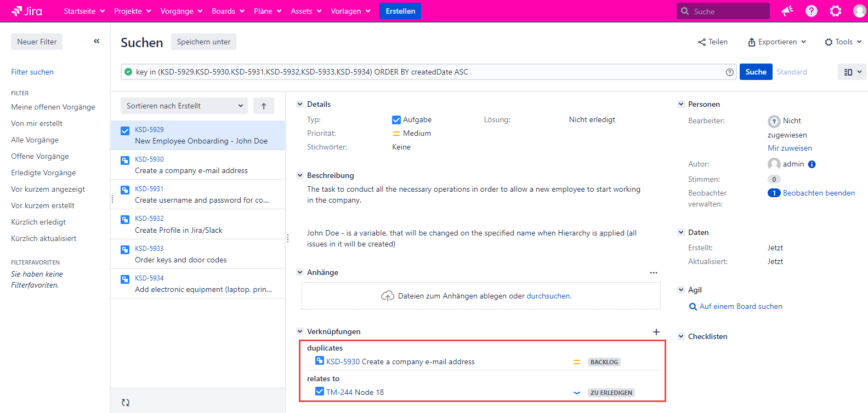The height and width of the screenshot is (413, 868).
Task: Open the view layout switcher dropdown
Action: pos(852,72)
